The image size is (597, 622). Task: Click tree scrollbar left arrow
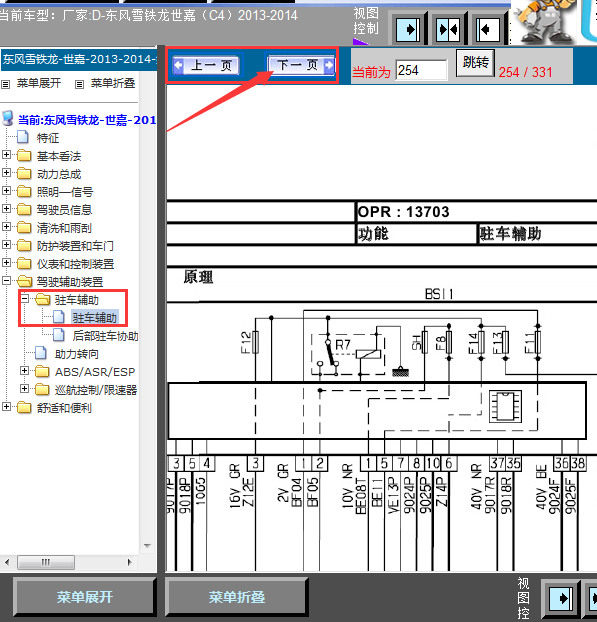coord(7,562)
